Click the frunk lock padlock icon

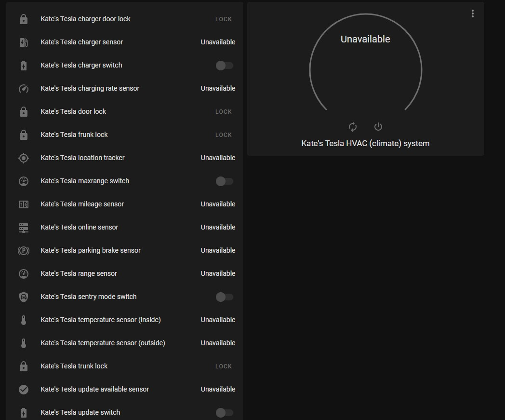pos(24,135)
